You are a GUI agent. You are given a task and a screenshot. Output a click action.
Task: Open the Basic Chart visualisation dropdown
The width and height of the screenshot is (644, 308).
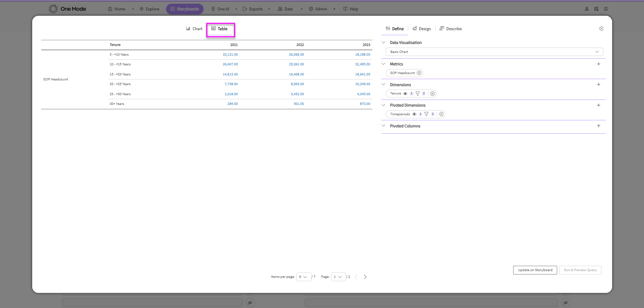pos(494,52)
